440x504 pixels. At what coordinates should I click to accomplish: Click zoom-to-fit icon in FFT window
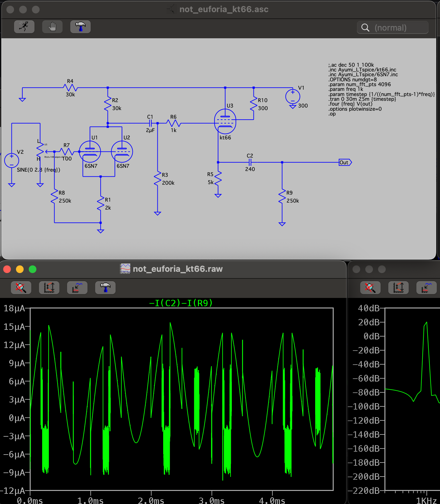(x=370, y=288)
